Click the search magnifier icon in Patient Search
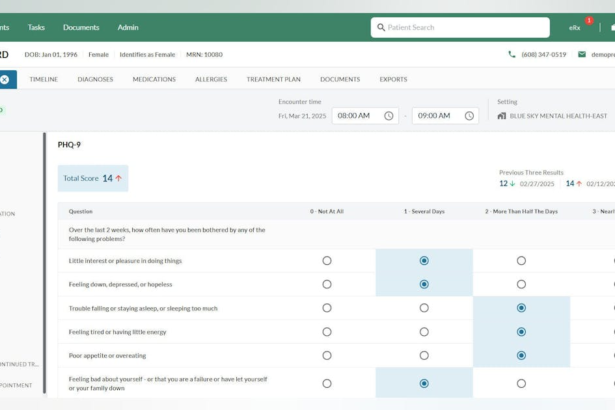 pyautogui.click(x=379, y=27)
